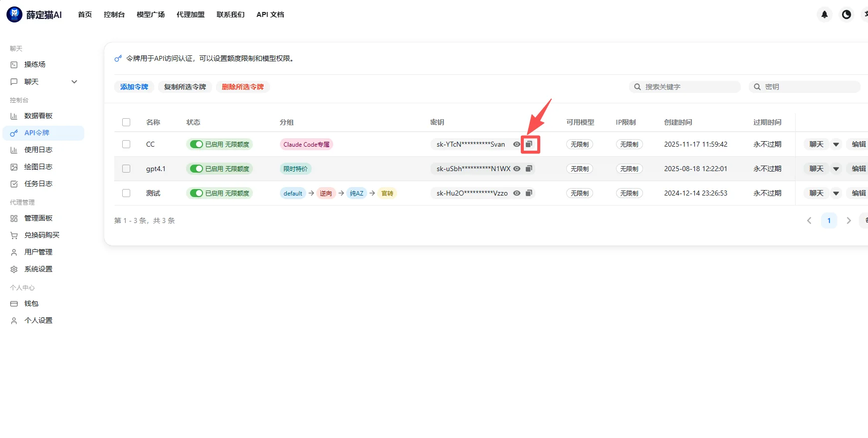Disable the gpt4.1 token switch
This screenshot has height=438, width=868.
[197, 169]
